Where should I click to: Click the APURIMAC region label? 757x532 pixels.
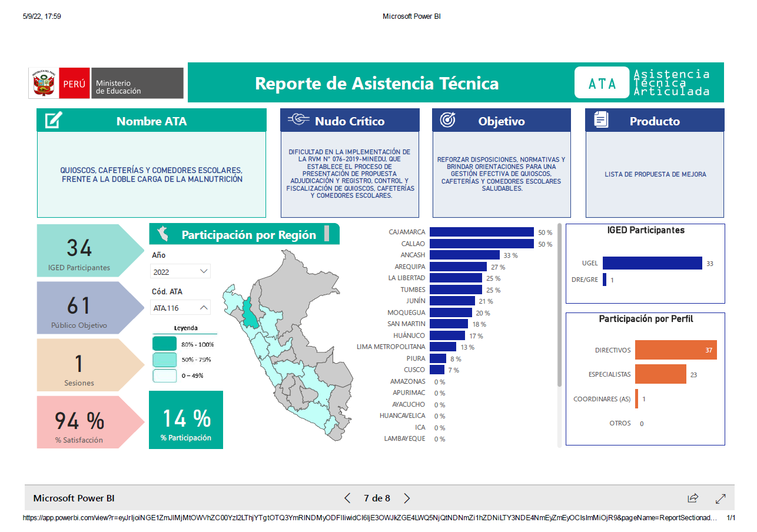[409, 393]
